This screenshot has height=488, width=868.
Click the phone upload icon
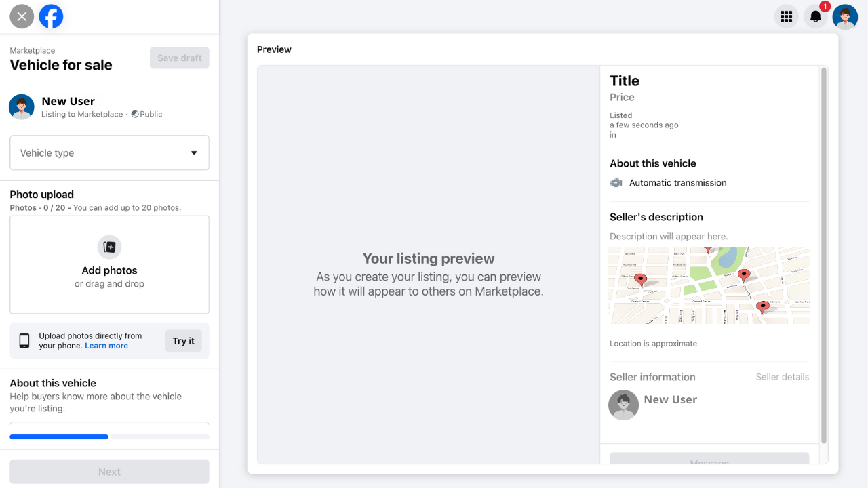pyautogui.click(x=24, y=341)
